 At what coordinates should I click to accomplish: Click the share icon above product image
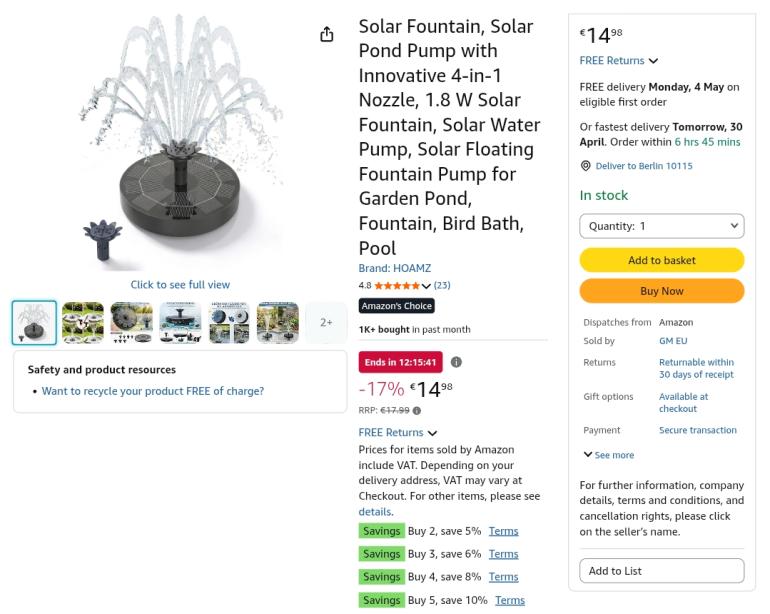327,35
